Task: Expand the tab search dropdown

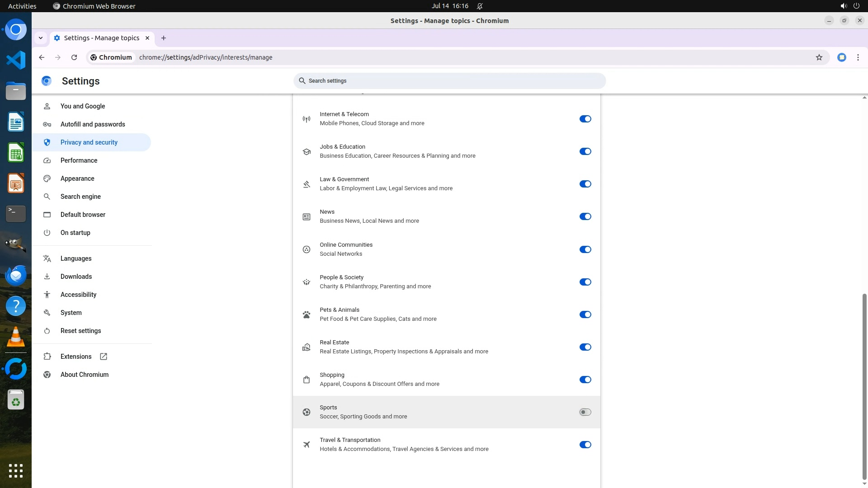Action: pos(41,38)
